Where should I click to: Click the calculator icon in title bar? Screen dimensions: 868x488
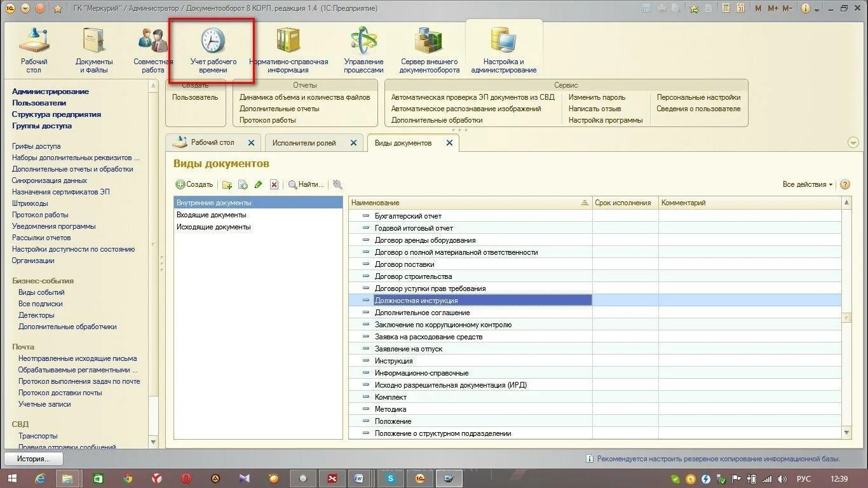tap(709, 8)
